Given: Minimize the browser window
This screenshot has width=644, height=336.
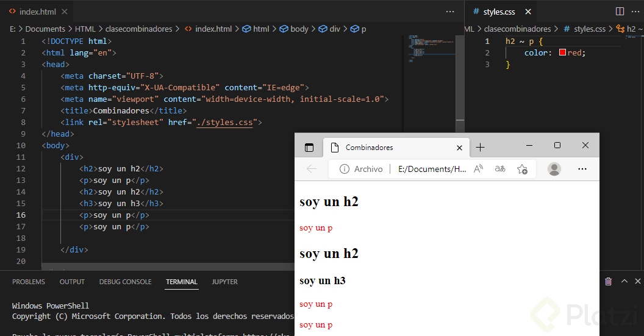Looking at the screenshot, I should pos(529,145).
